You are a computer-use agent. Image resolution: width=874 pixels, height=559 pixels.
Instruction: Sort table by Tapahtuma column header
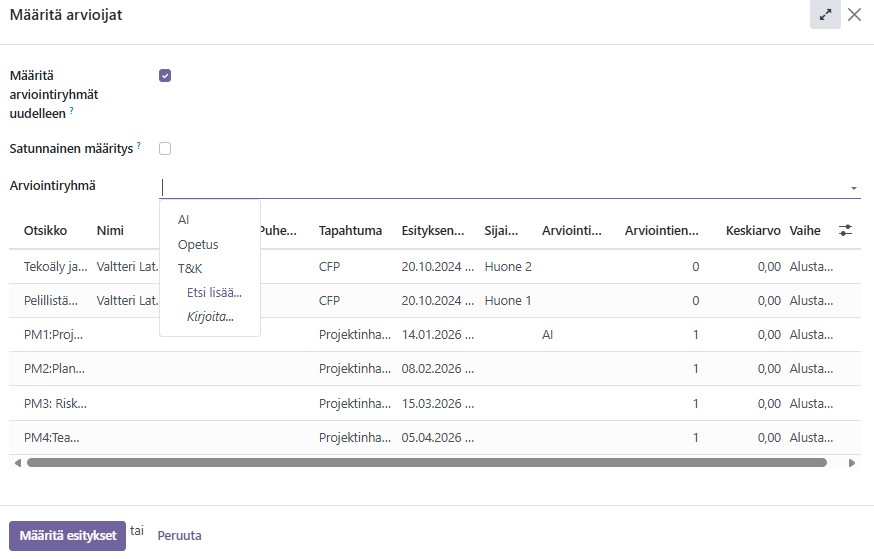tap(350, 231)
